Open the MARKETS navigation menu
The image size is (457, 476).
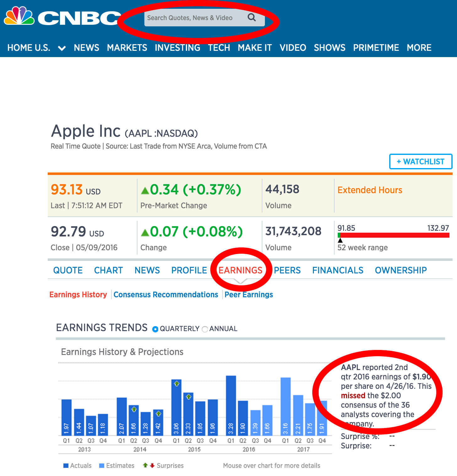[x=127, y=48]
